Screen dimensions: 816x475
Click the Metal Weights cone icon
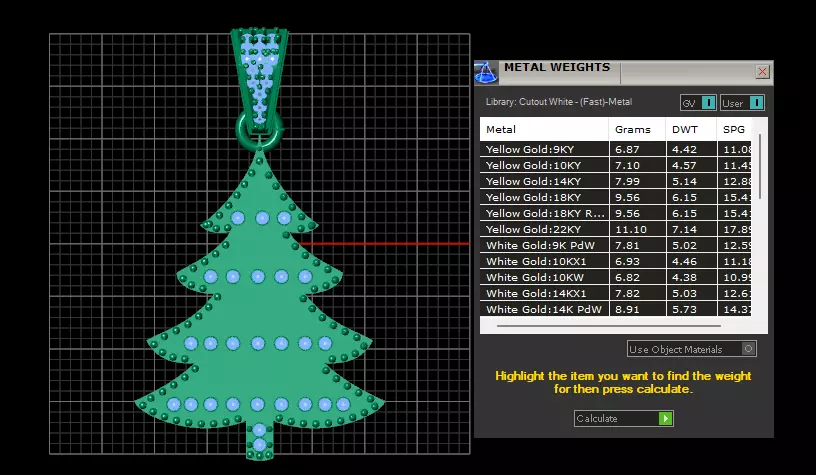click(486, 72)
